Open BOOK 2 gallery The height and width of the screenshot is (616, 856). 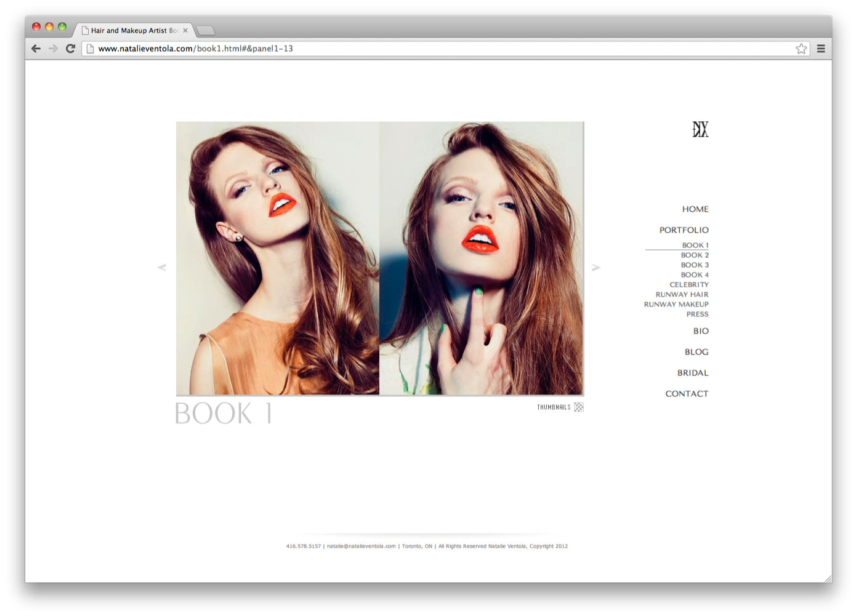695,255
